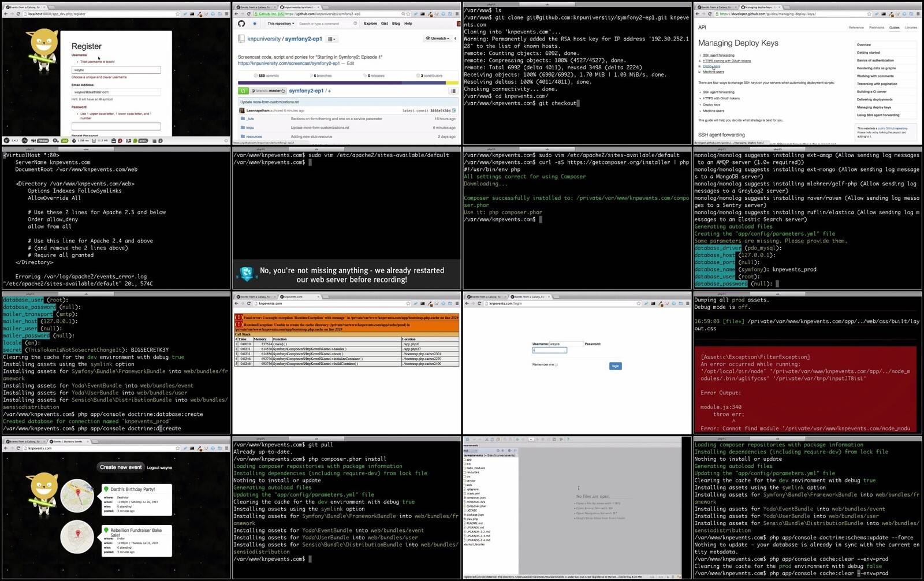Click the blue login button on the login form
The image size is (924, 581).
click(x=616, y=366)
